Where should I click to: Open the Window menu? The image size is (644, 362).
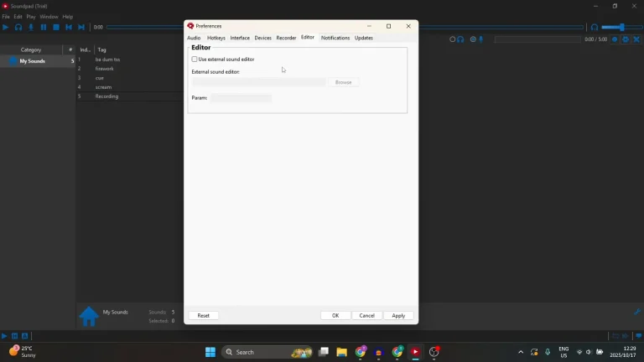click(x=49, y=17)
